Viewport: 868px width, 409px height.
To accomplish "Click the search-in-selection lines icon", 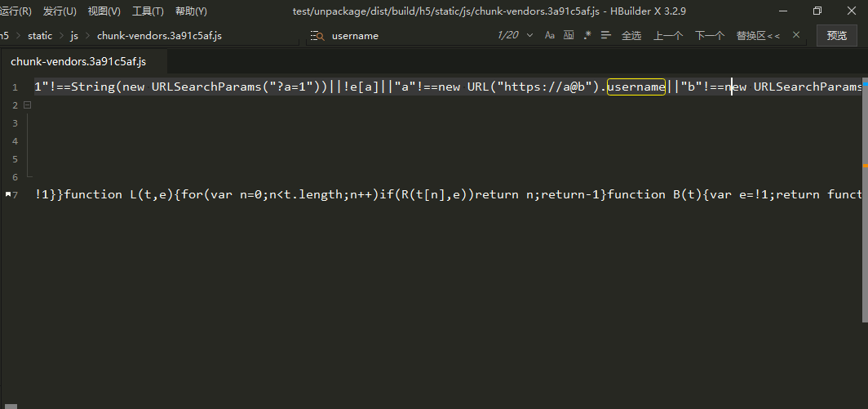I will point(607,36).
